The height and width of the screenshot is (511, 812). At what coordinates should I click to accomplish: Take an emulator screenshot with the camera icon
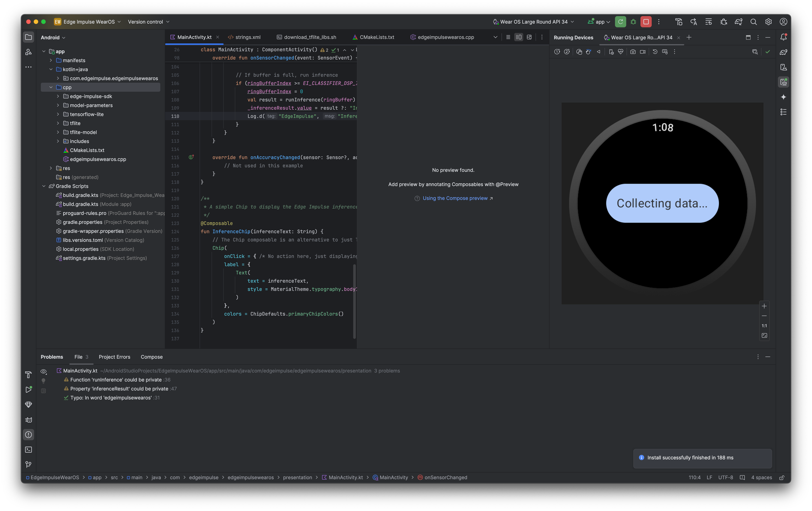633,51
